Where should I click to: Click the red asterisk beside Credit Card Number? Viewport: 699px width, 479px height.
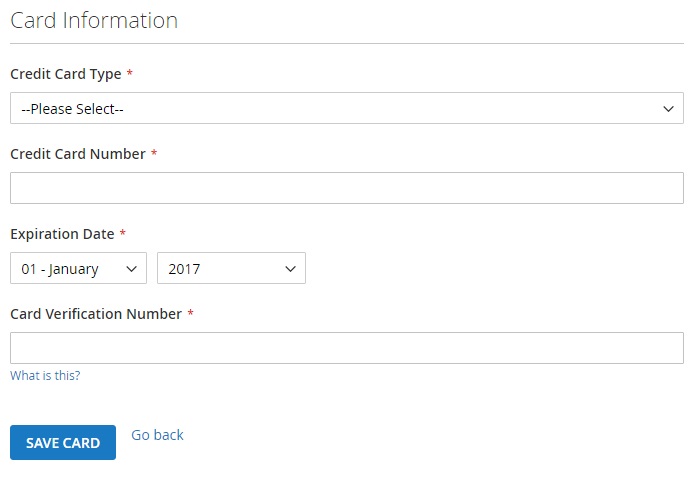154,154
